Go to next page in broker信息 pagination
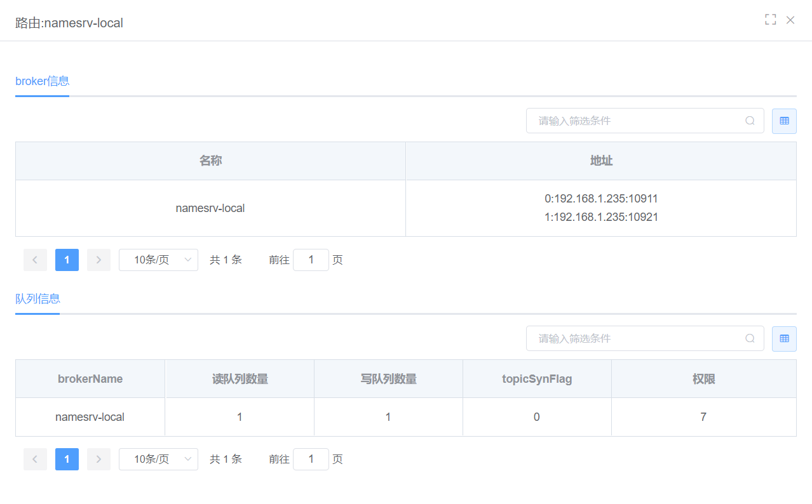Viewport: 812px width, 504px height. click(x=98, y=260)
